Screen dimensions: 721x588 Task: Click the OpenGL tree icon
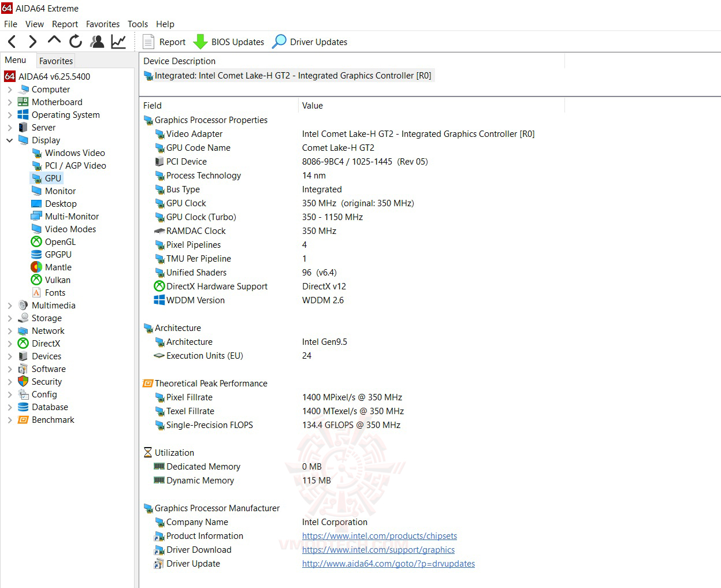36,242
